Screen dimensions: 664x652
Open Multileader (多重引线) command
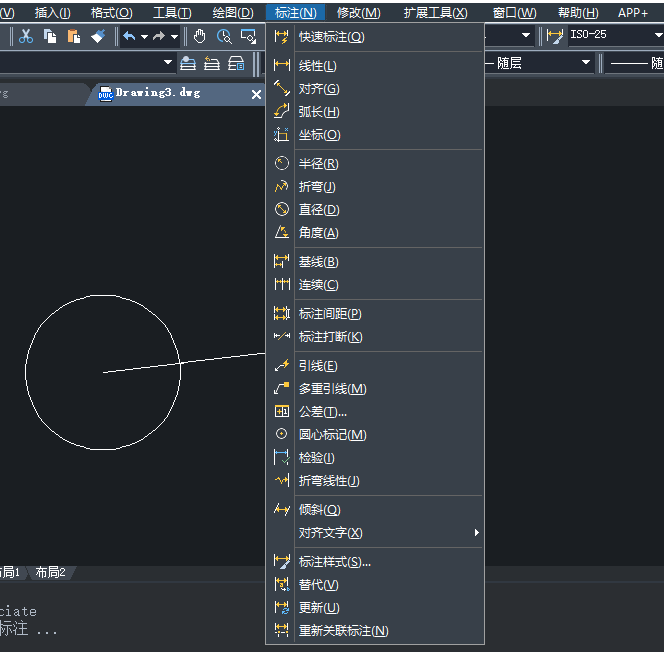pos(332,389)
